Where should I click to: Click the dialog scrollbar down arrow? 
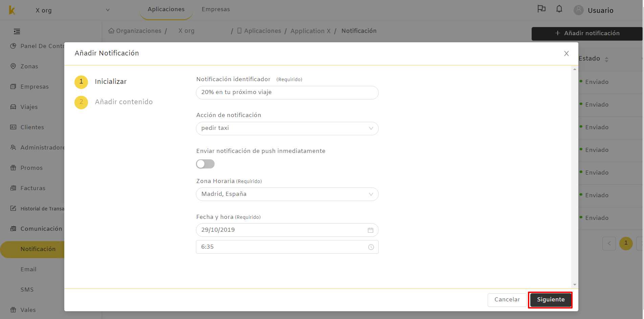coord(575,284)
